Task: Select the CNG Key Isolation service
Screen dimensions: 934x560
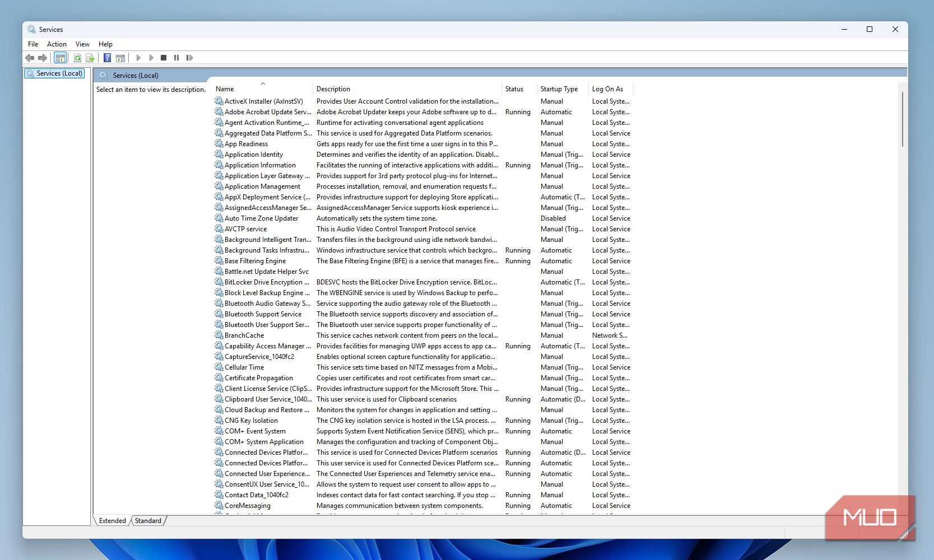Action: pos(423,421)
